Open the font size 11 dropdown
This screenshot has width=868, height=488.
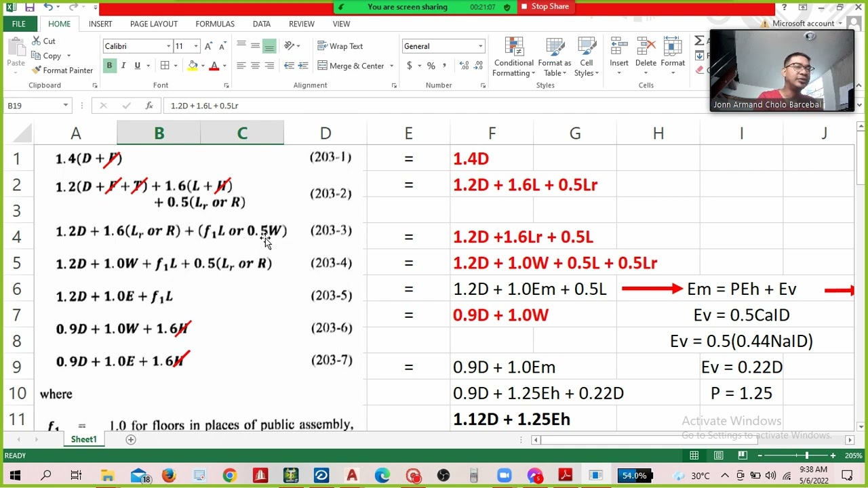196,46
